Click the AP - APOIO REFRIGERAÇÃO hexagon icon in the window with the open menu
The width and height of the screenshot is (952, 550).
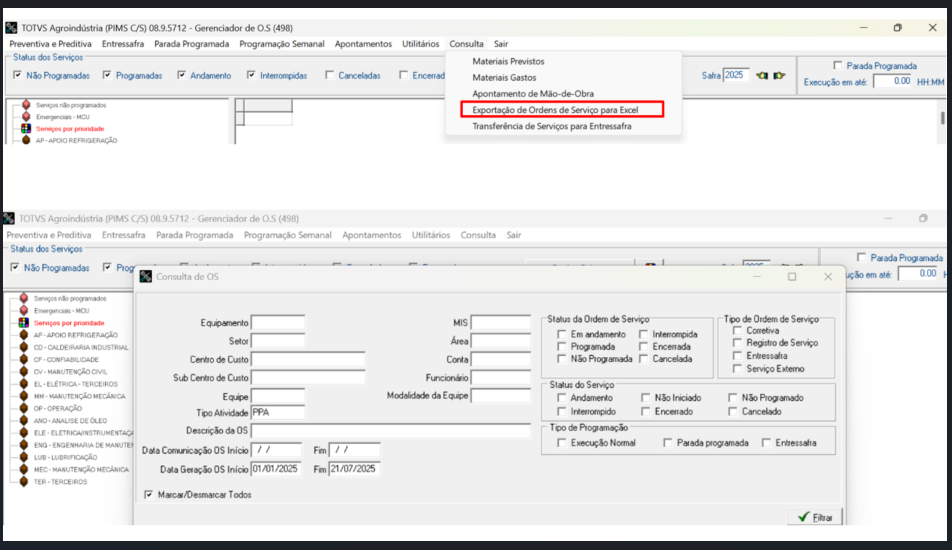pyautogui.click(x=26, y=140)
